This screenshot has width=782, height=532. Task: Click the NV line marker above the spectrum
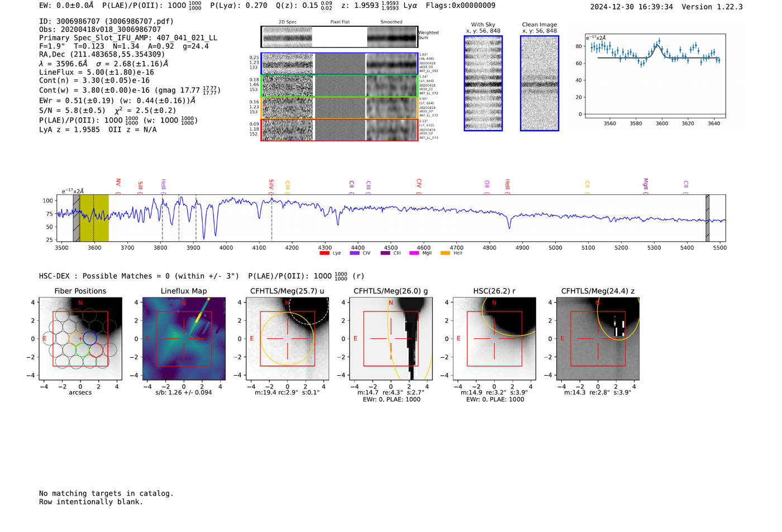click(118, 183)
